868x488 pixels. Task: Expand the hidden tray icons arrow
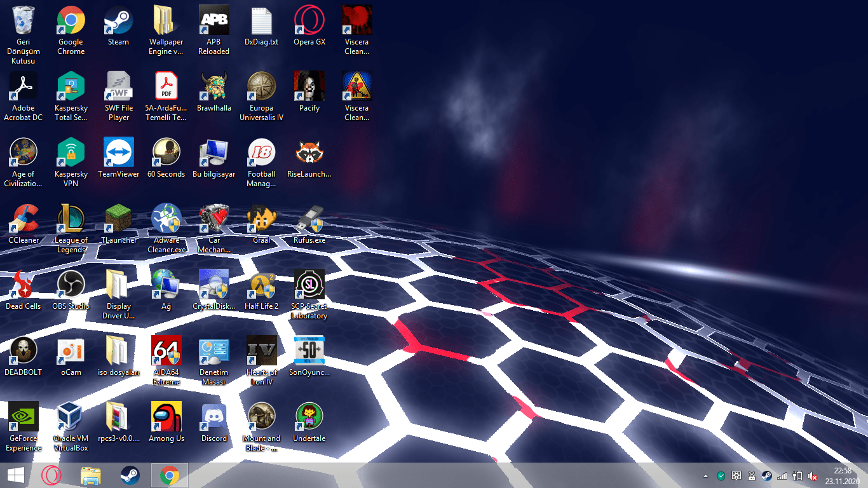(x=705, y=476)
